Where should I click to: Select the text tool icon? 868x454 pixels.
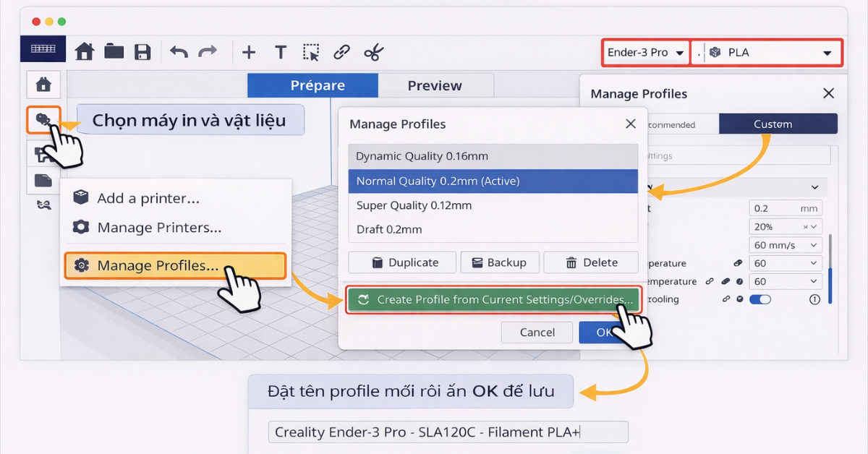[281, 52]
